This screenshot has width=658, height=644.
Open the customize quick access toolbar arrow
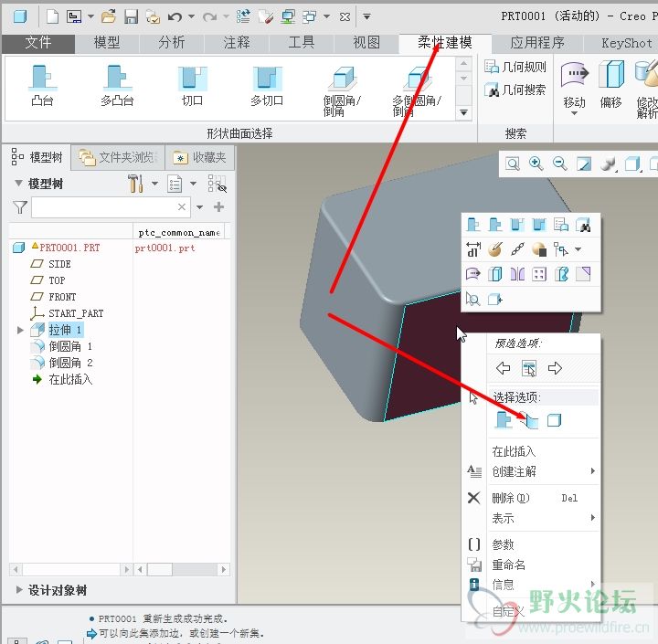[366, 16]
